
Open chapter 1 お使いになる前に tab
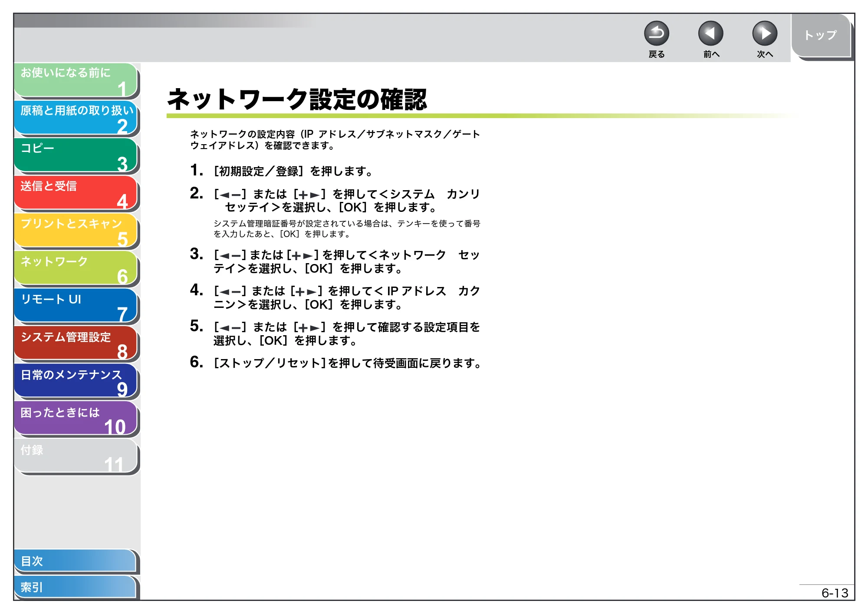pyautogui.click(x=76, y=80)
